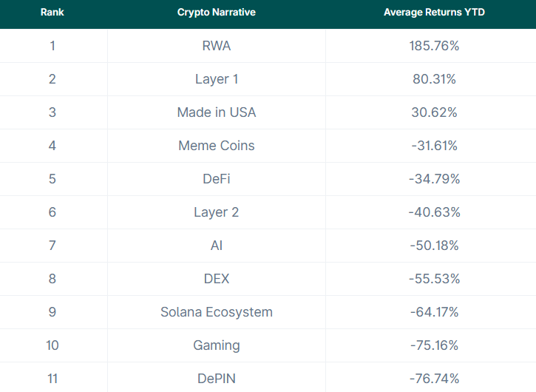Click the Average Returns YTD header
Screen dimensions: 536x392
434,13
